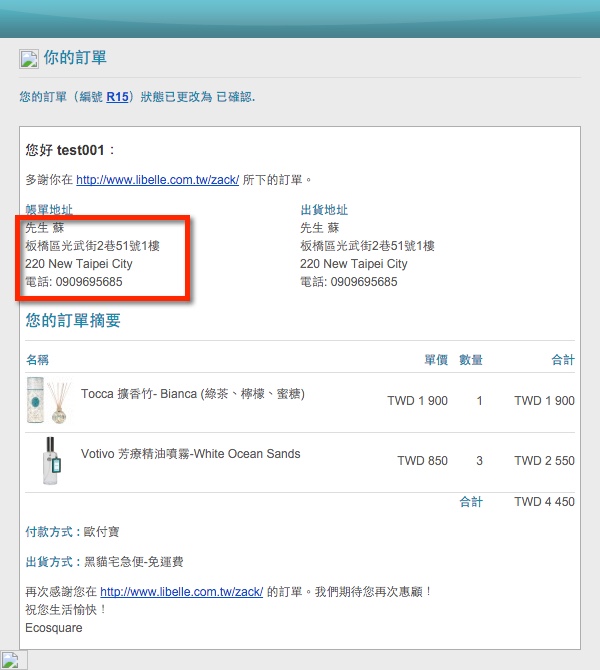
Task: Click the Tocca 擴香竹 Bianca product name
Action: [193, 394]
